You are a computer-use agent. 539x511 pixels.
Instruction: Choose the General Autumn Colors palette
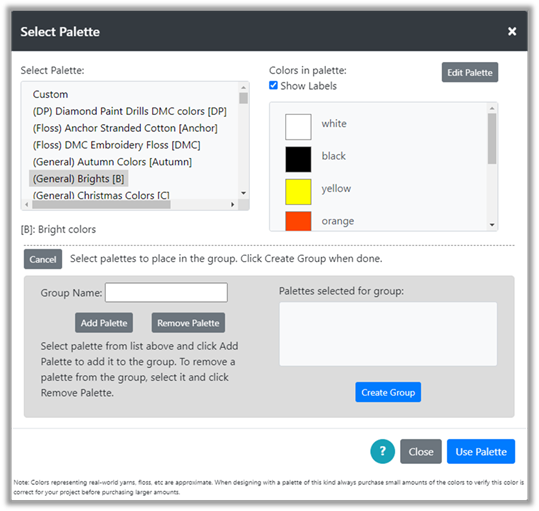112,162
